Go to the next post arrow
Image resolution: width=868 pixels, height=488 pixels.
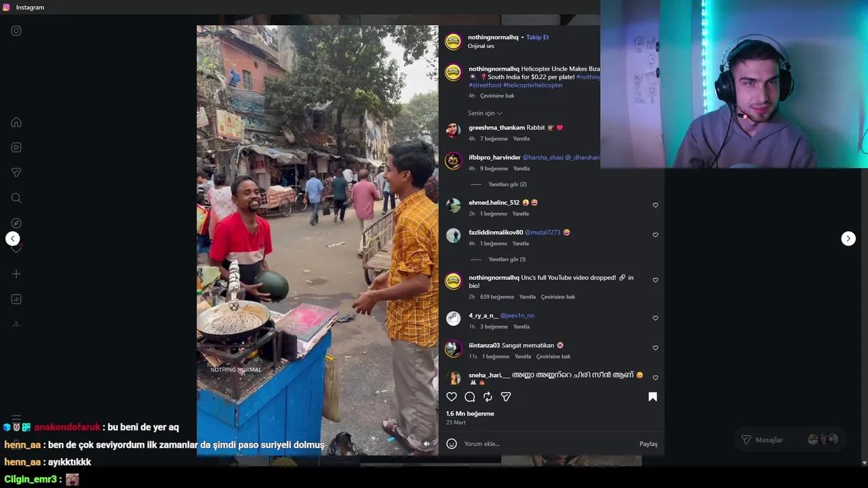tap(848, 239)
